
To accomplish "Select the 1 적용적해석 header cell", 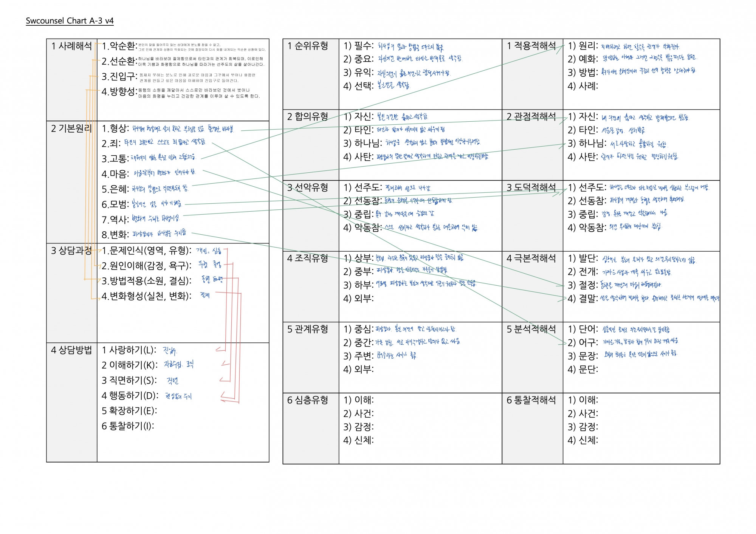I will coord(531,46).
